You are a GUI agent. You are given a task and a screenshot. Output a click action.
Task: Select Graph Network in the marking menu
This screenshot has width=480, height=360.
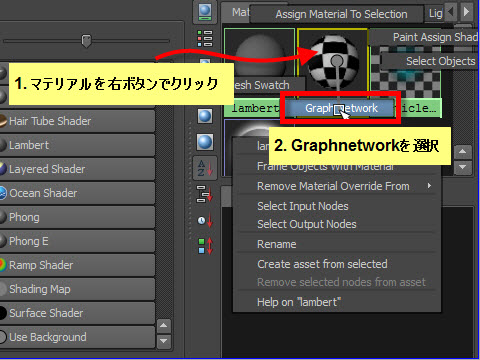pos(341,108)
